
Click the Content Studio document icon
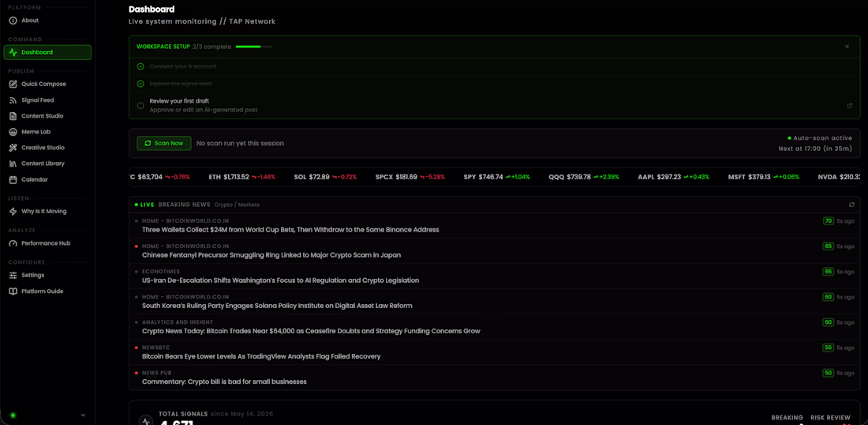pyautogui.click(x=13, y=116)
